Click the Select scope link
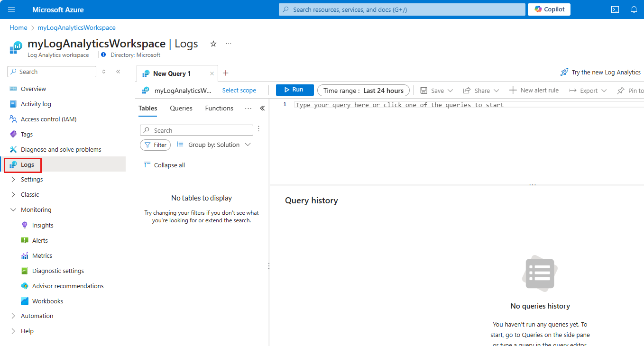The height and width of the screenshot is (346, 644). point(239,90)
